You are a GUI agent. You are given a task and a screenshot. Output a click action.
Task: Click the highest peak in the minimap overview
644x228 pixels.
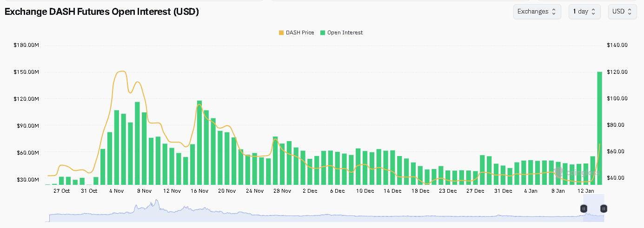157,202
